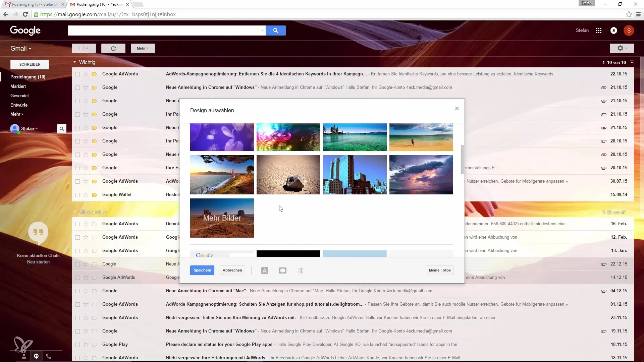Click the SCHREIBEN compose button
644x362 pixels.
pos(30,64)
